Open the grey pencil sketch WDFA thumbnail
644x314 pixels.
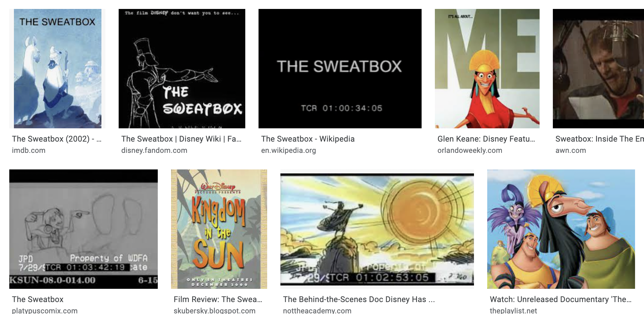pos(84,229)
